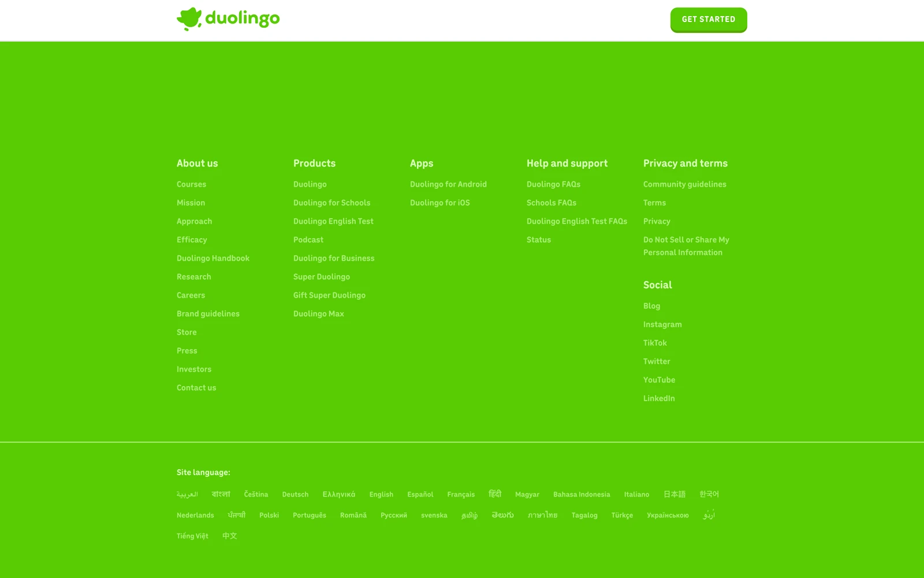Visit the Twitter link

[x=657, y=362]
